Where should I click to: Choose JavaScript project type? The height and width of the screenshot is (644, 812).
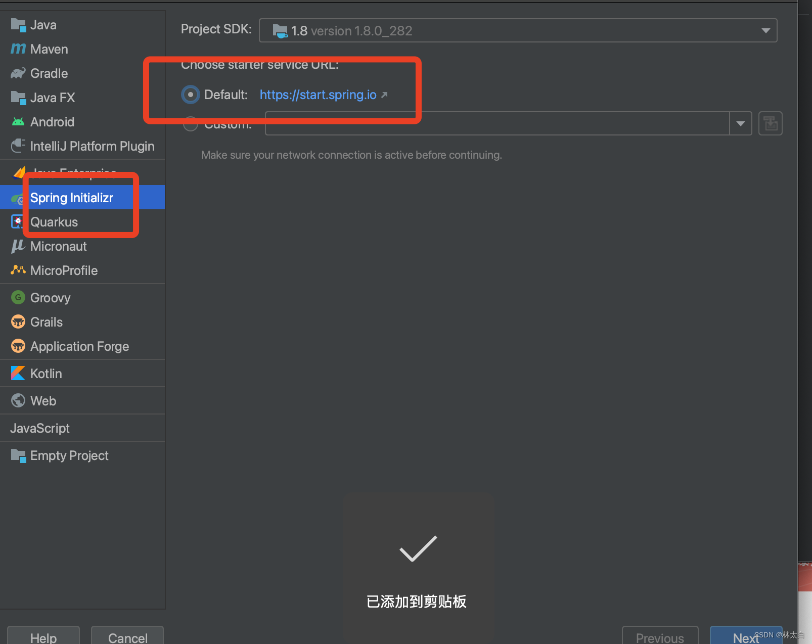82,428
